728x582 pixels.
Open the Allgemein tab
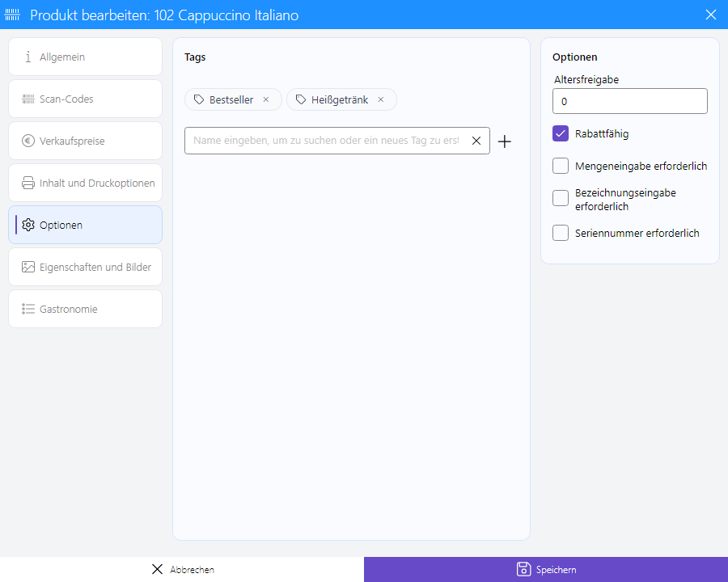[x=86, y=57]
